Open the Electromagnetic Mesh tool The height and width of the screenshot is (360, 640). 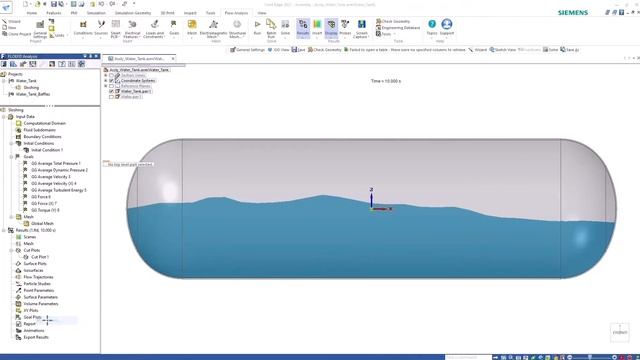pos(213,28)
